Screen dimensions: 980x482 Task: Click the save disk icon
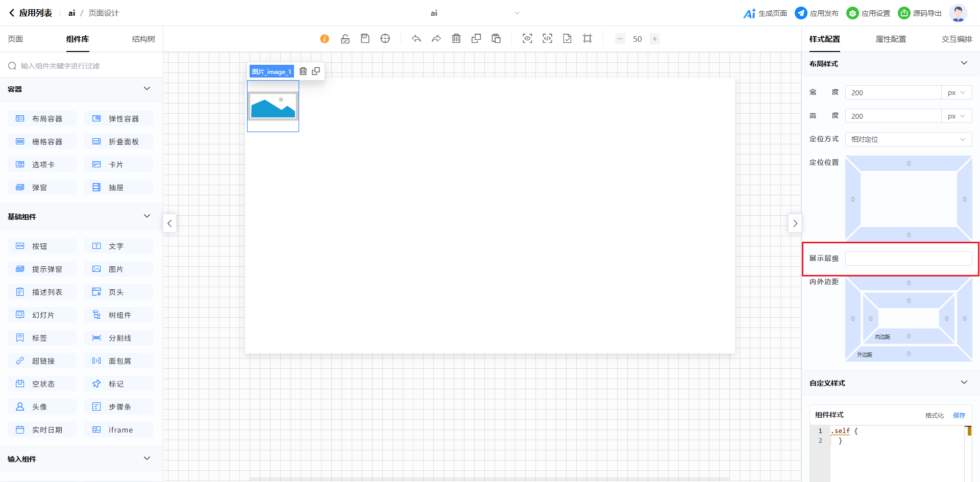[x=365, y=39]
